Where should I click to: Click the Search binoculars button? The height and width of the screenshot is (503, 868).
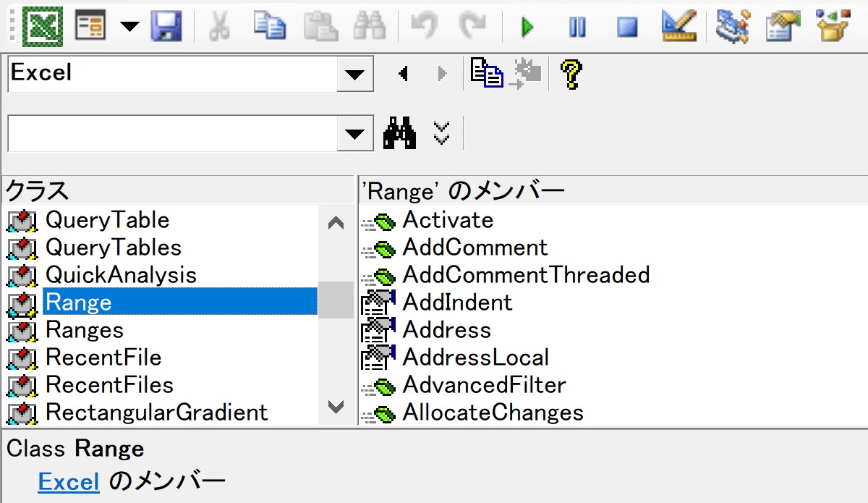(399, 133)
